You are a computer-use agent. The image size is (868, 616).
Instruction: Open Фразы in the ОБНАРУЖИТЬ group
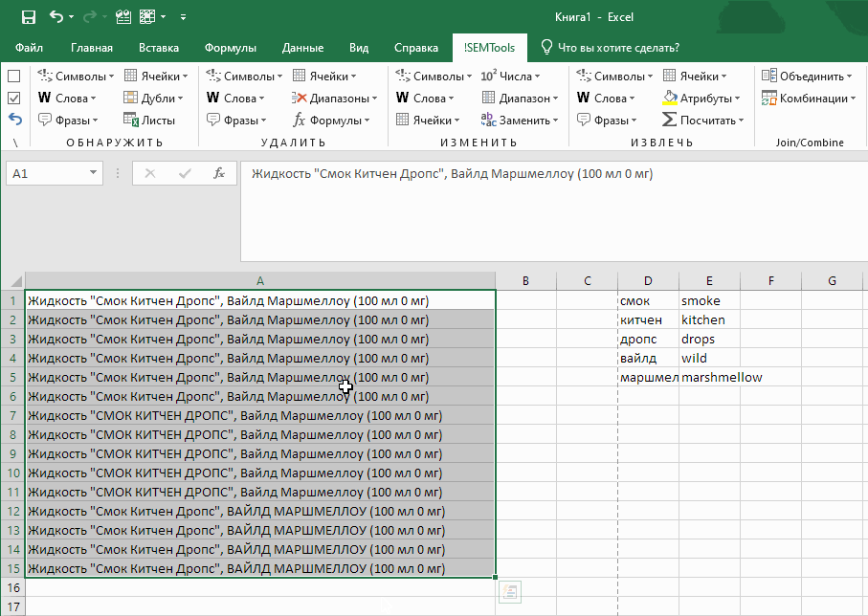[68, 121]
